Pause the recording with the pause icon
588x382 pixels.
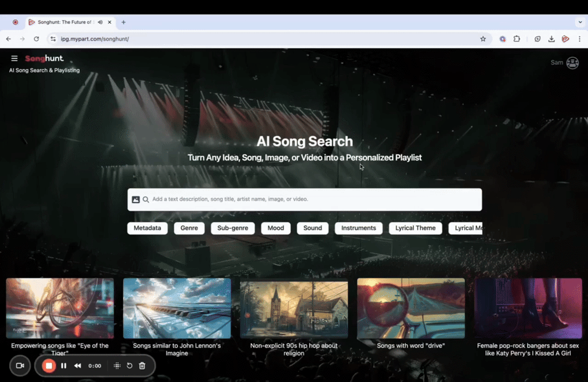coord(64,365)
